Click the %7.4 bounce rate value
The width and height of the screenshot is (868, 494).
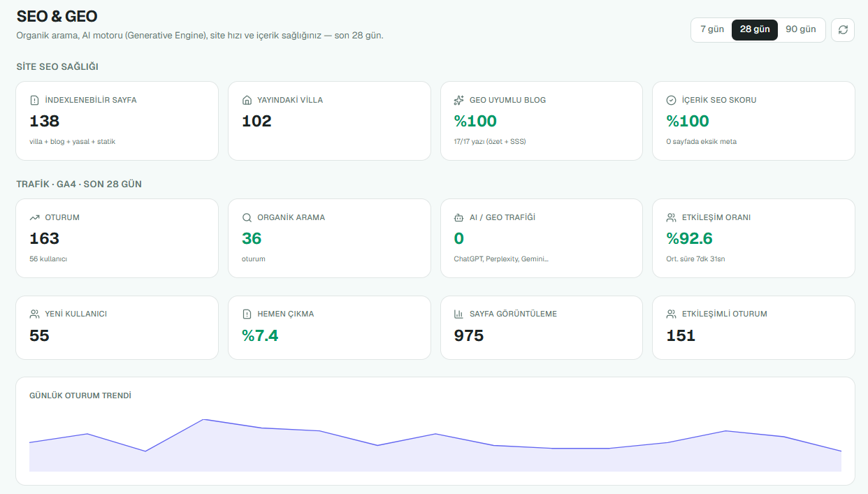260,335
